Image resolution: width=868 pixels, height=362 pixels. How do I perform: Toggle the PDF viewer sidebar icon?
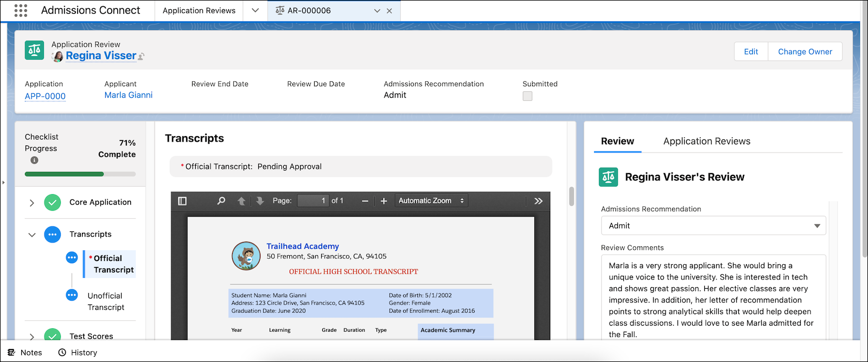182,201
